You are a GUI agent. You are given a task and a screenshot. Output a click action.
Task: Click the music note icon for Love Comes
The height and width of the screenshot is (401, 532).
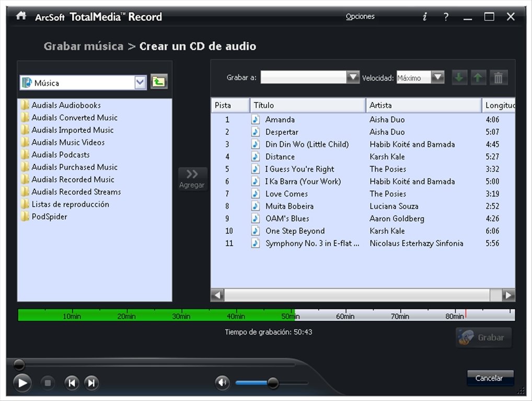point(256,193)
